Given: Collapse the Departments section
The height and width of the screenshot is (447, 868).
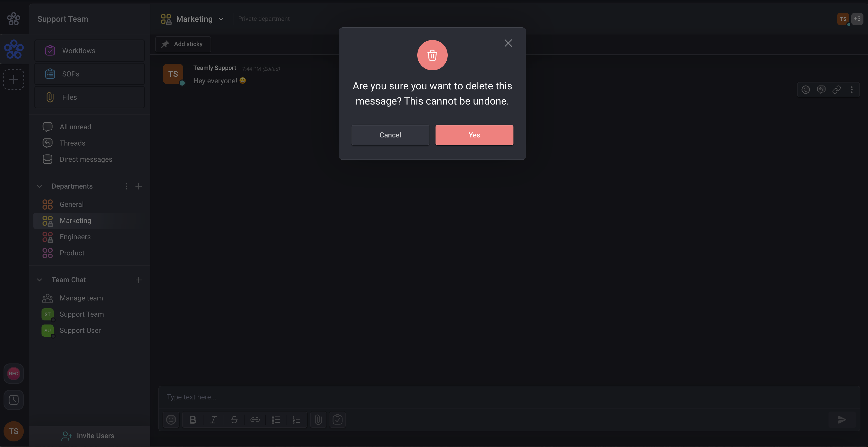Looking at the screenshot, I should tap(39, 186).
